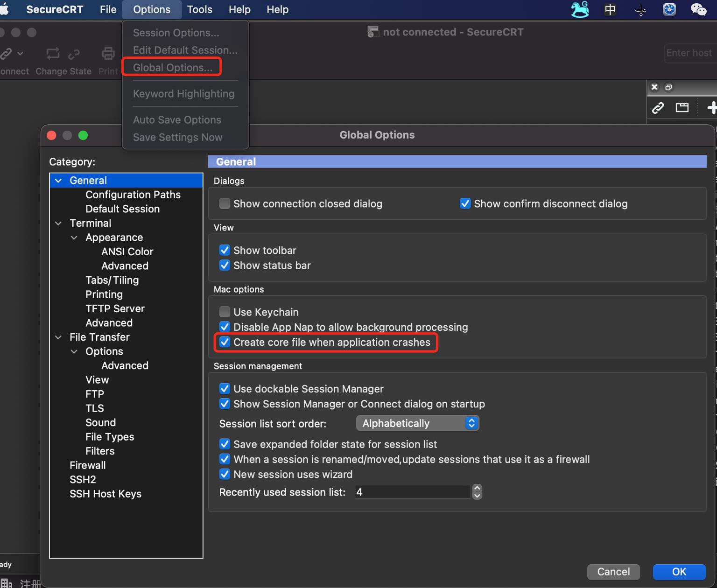This screenshot has height=588, width=717.
Task: Click the Cancel button
Action: coord(613,572)
